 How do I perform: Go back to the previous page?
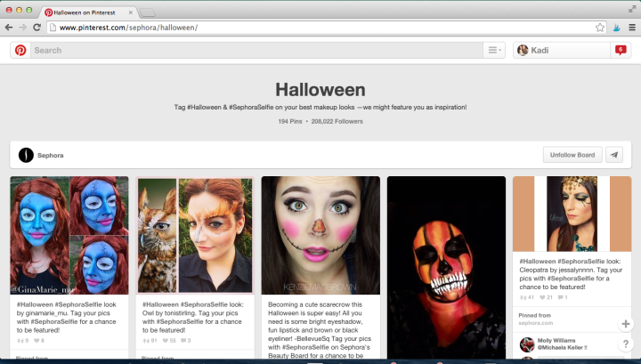(x=9, y=28)
